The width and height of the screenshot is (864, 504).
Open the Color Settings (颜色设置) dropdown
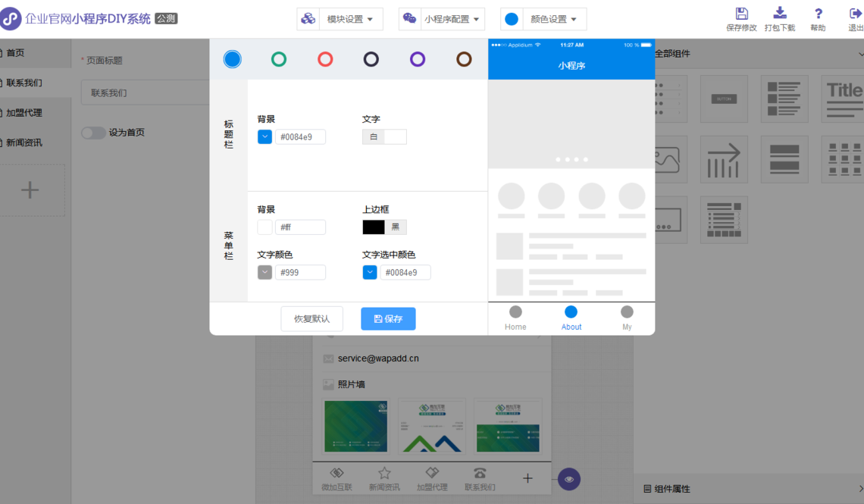(x=543, y=19)
